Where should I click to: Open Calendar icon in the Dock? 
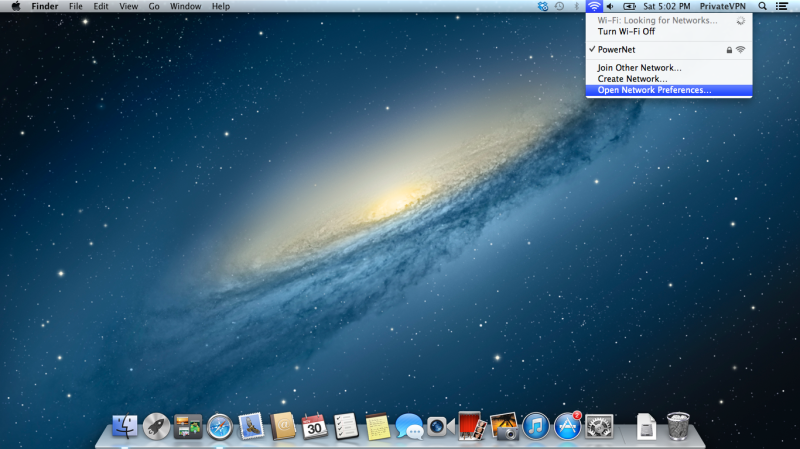click(x=315, y=427)
